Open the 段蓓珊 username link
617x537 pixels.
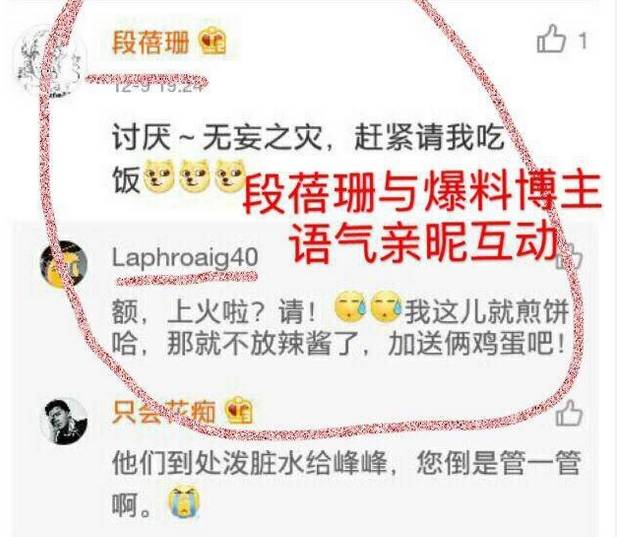(x=151, y=41)
